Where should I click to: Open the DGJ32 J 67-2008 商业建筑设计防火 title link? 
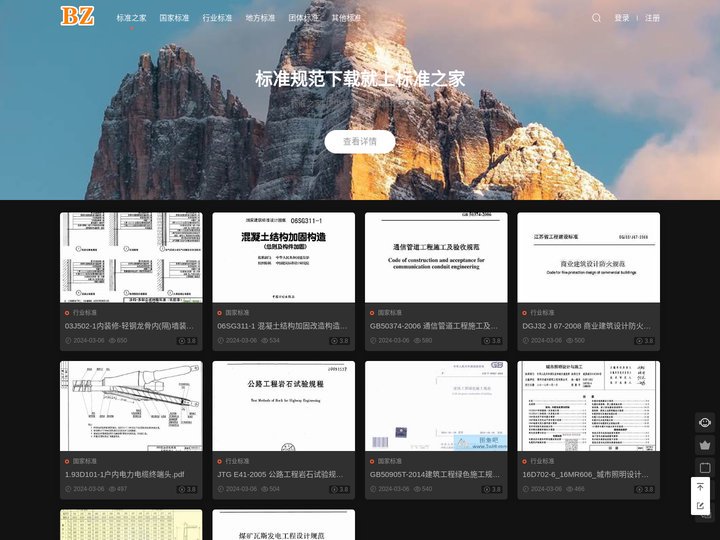586,326
